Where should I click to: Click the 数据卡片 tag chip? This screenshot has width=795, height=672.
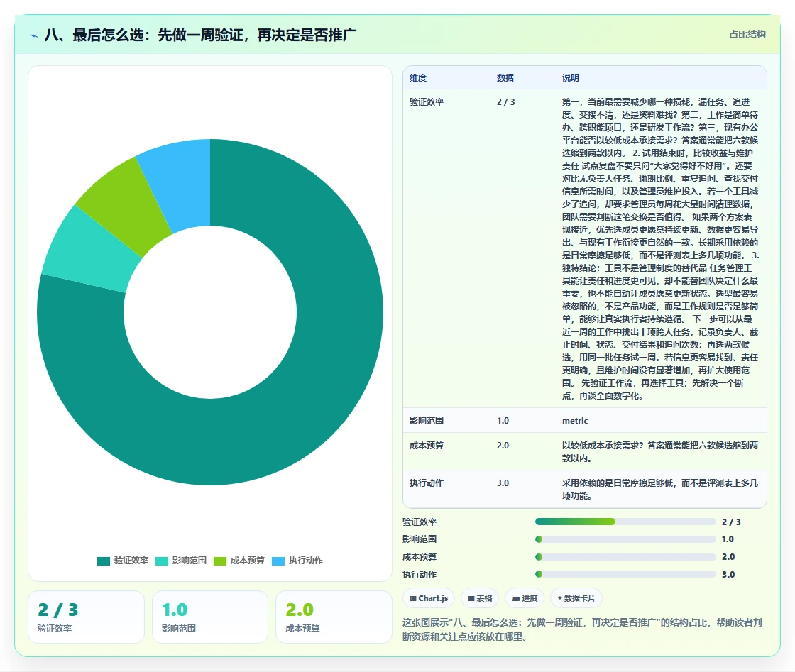[x=576, y=598]
